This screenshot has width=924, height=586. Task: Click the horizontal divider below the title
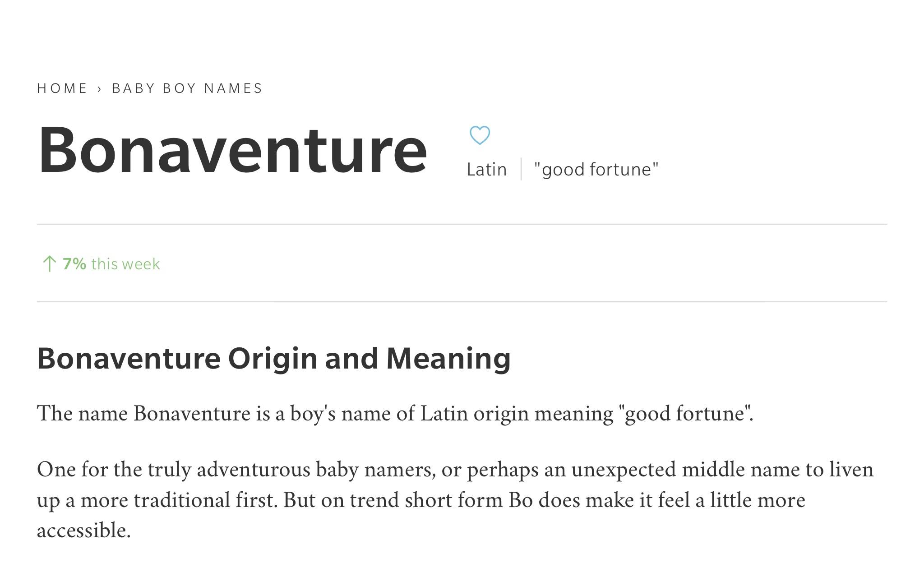click(462, 224)
